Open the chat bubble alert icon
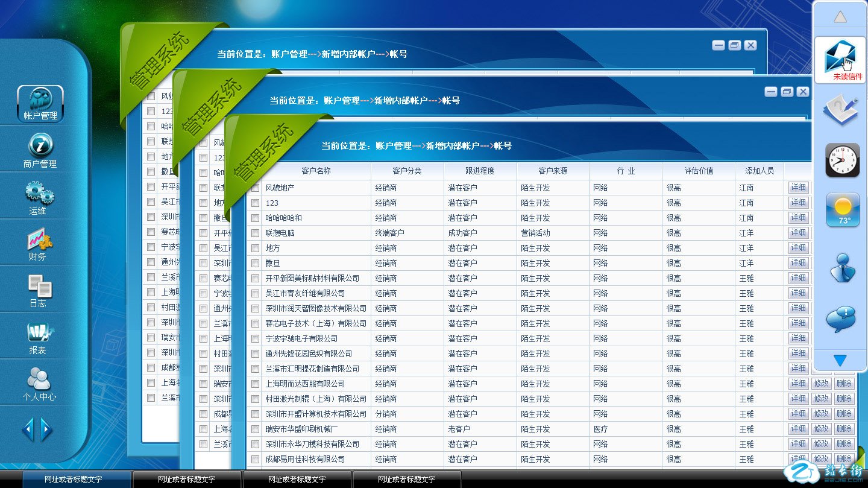 (x=841, y=320)
